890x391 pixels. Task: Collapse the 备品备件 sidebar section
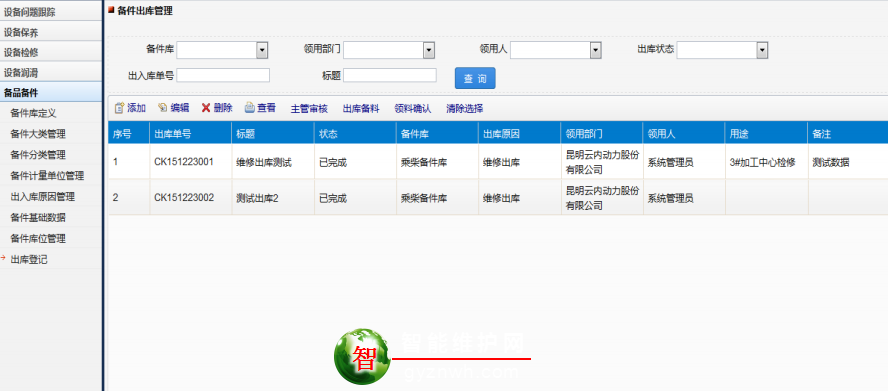click(x=51, y=93)
